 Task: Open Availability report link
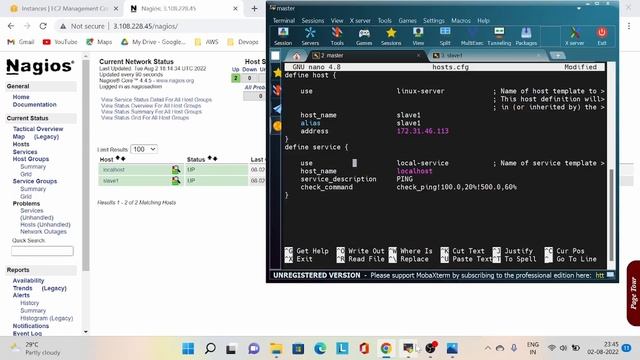[28, 281]
